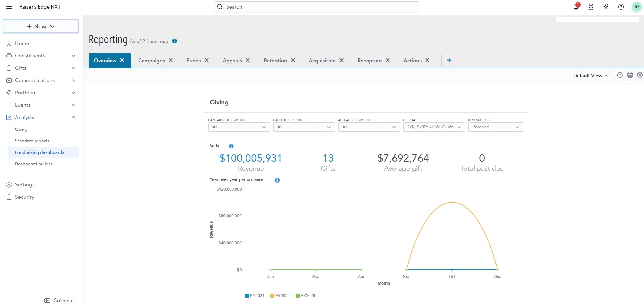
Task: Click in the Search field
Action: tap(317, 7)
